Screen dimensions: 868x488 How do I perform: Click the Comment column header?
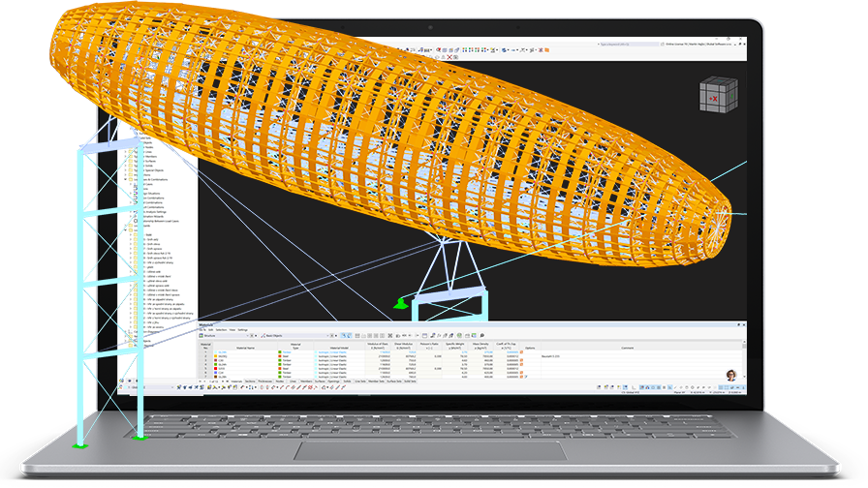coord(627,348)
